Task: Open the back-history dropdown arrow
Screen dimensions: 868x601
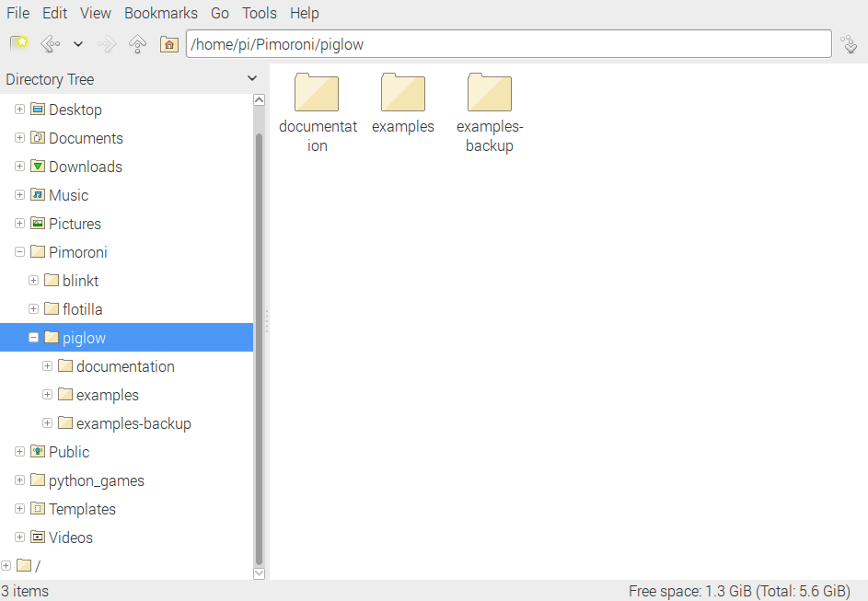Action: [x=77, y=43]
